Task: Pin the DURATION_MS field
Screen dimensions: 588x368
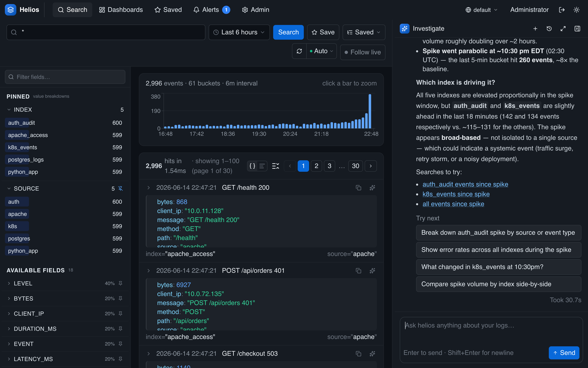Action: (120, 329)
